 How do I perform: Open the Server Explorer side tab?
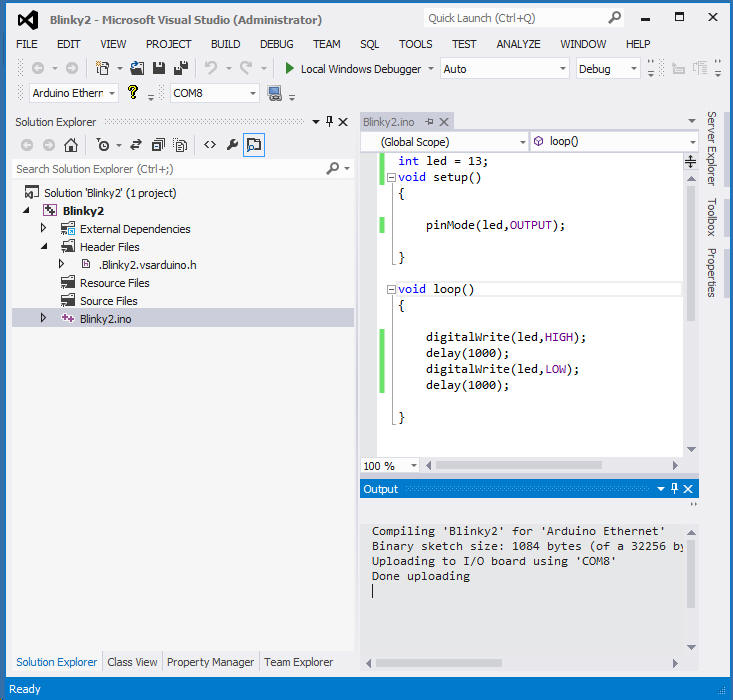tap(711, 148)
